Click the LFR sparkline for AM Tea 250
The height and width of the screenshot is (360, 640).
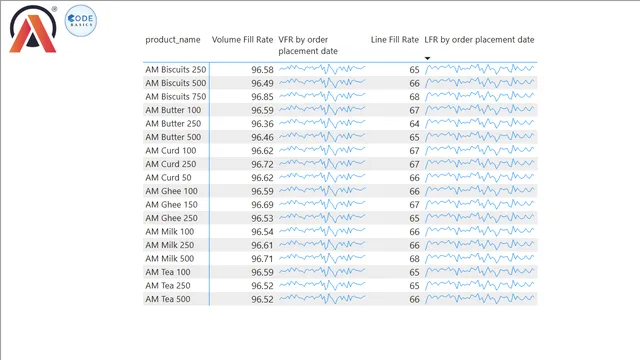pyautogui.click(x=480, y=284)
